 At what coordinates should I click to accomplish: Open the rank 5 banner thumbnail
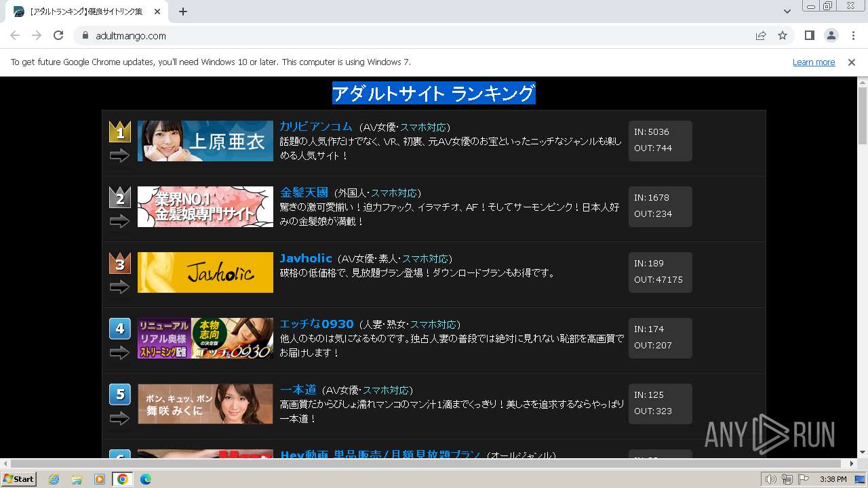(x=205, y=404)
